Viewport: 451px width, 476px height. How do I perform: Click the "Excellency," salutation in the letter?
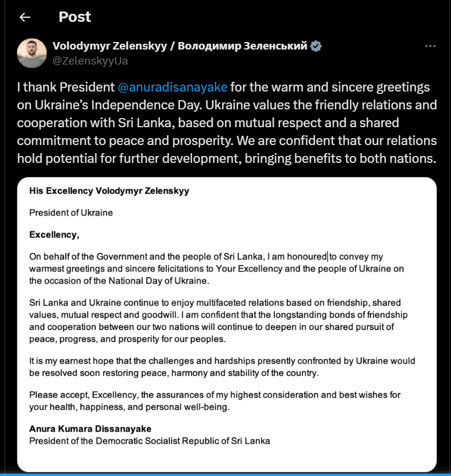click(x=54, y=234)
